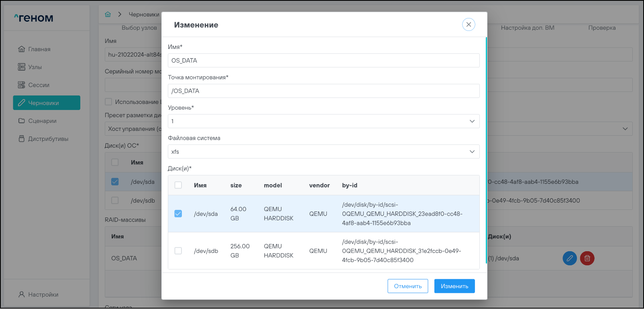Close the Изменение dialog with X

click(469, 24)
